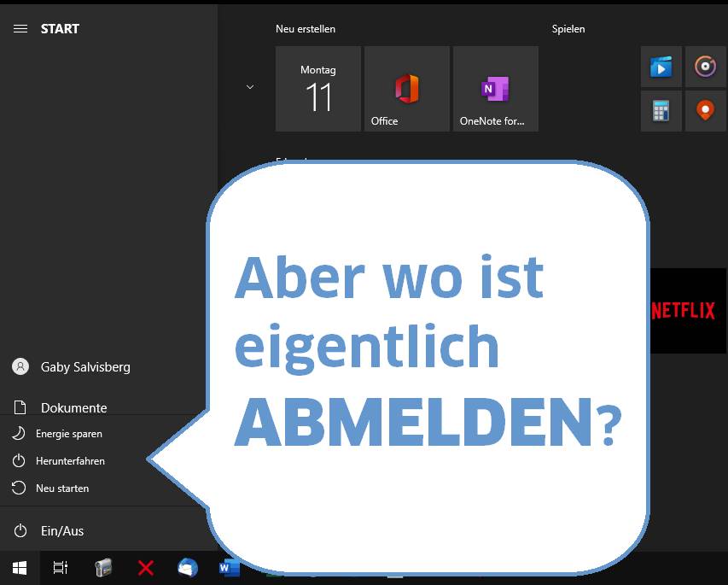Open the Maps small tile

(705, 111)
